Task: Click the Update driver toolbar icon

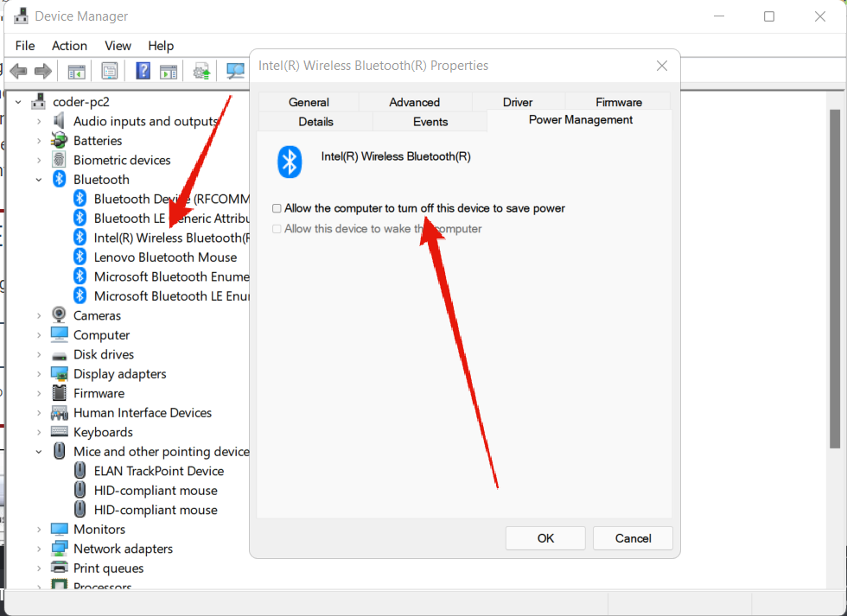Action: (x=201, y=71)
